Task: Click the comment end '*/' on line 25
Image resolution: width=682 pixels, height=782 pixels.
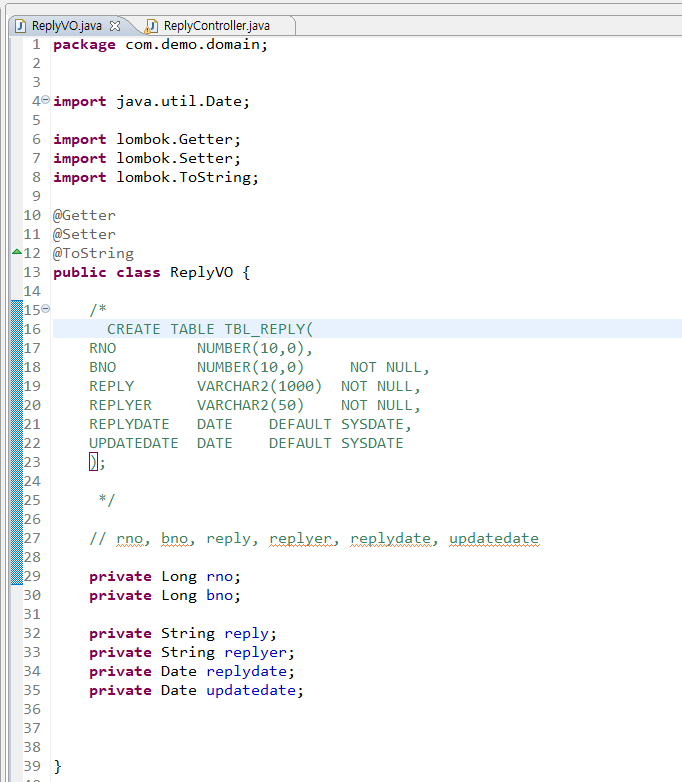Action: [x=107, y=500]
